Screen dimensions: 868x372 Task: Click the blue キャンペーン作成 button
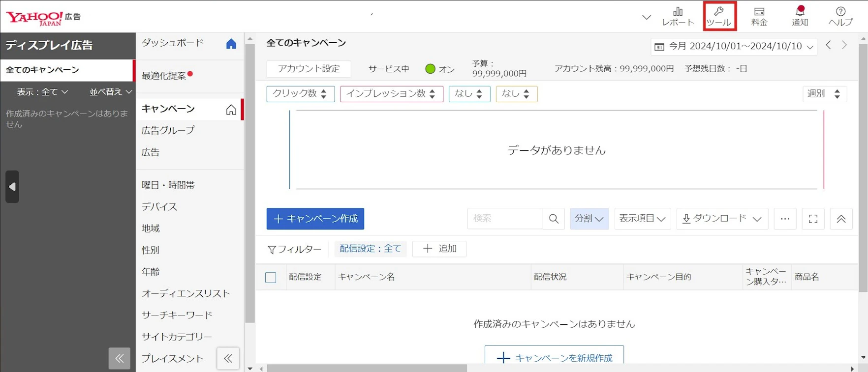(x=315, y=219)
